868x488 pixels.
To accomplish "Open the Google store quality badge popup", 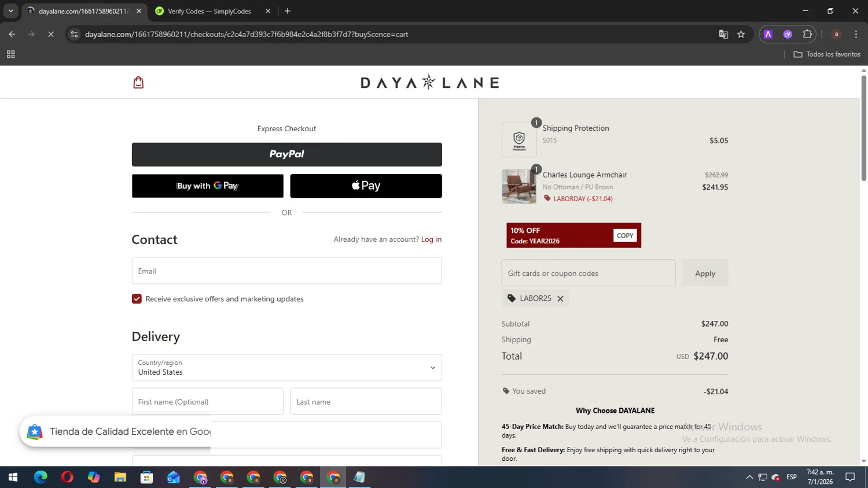I will tap(116, 432).
